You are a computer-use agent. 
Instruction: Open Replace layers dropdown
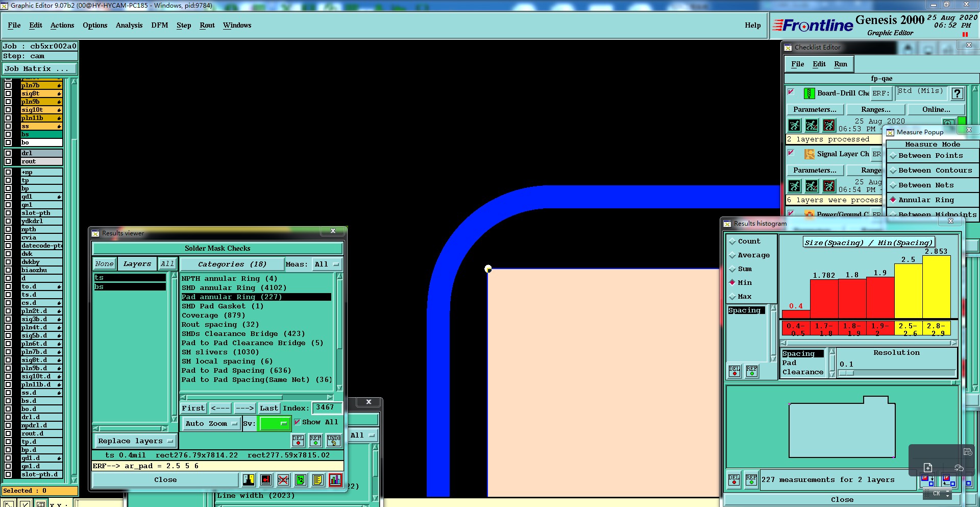click(x=135, y=441)
